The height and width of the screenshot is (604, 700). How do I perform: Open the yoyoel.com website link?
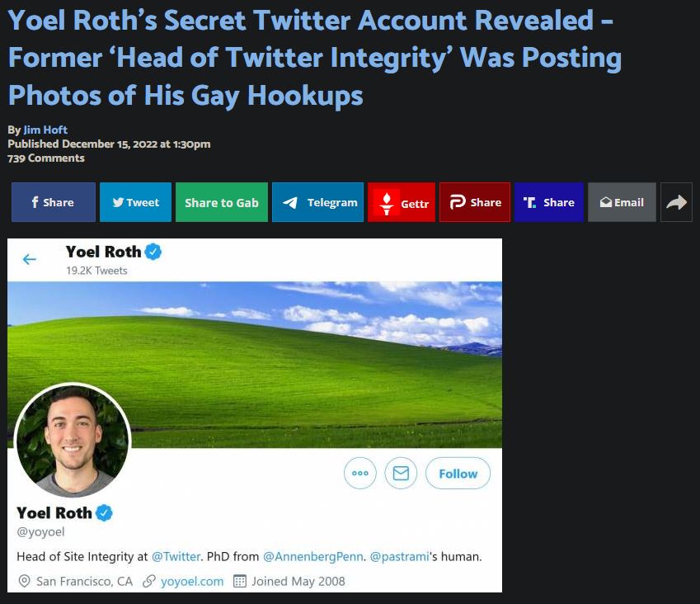[192, 581]
